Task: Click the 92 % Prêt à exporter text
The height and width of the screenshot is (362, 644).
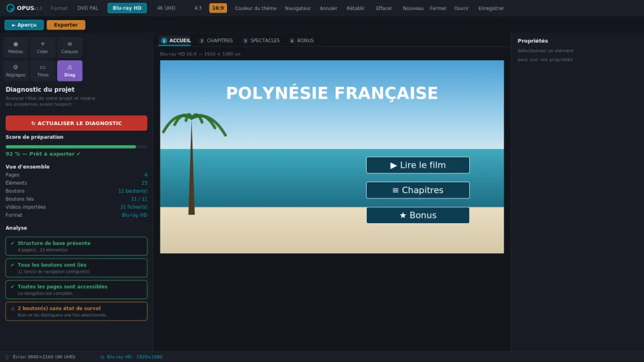Action: pyautogui.click(x=43, y=154)
